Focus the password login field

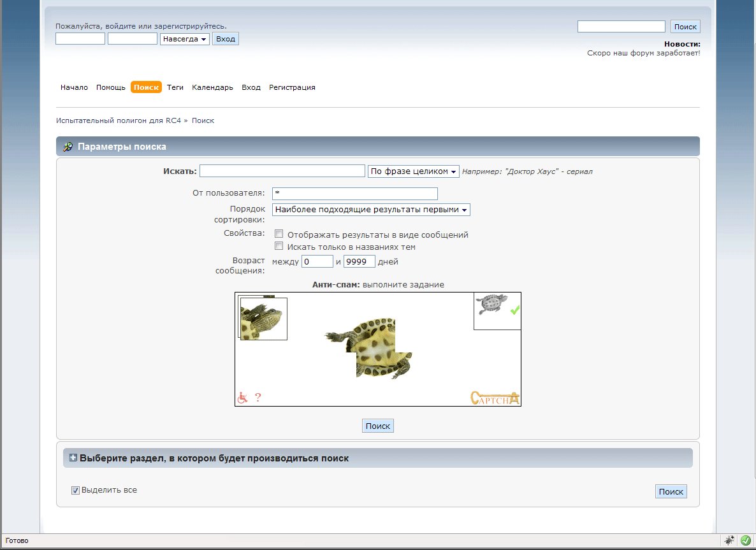(133, 39)
